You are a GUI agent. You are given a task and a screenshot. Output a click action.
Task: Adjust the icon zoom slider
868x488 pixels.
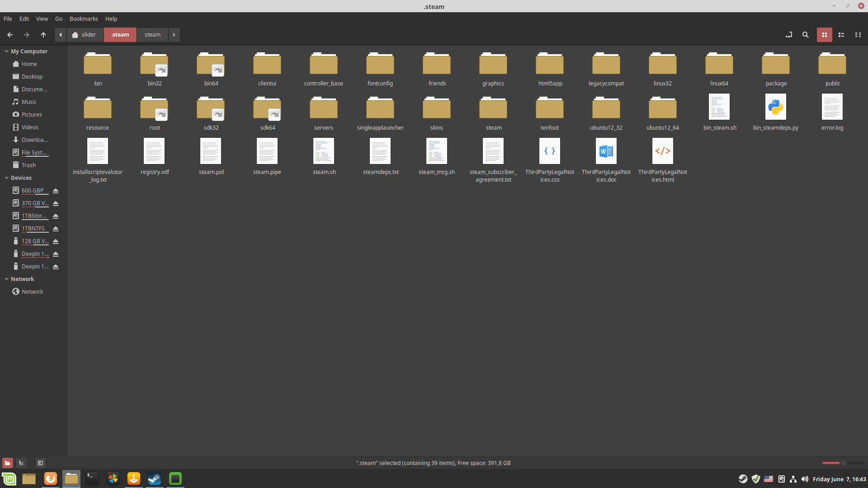[x=843, y=463]
